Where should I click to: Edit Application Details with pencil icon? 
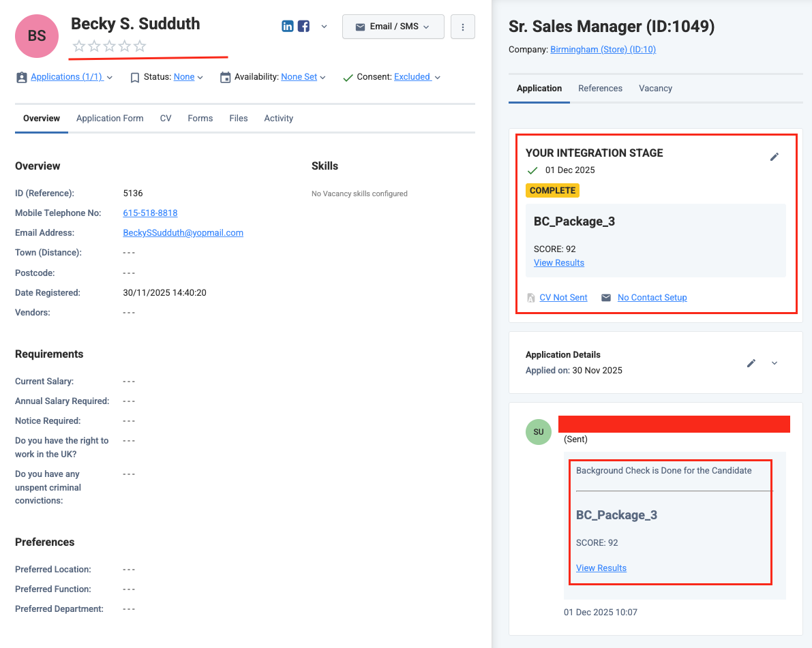pos(751,363)
